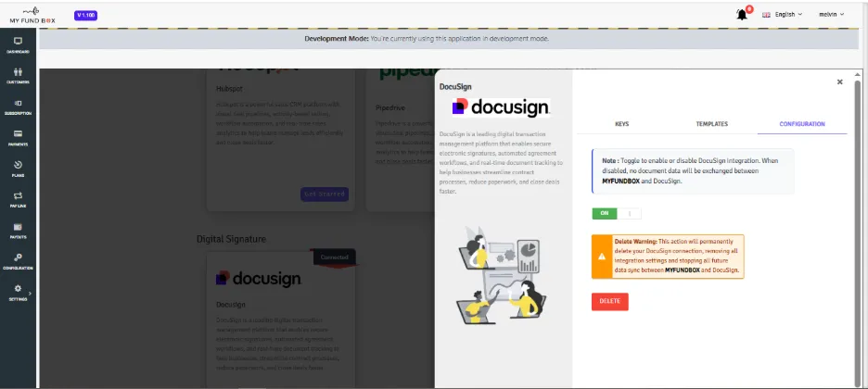
Task: Click the Development Mode banner text
Action: (427, 39)
